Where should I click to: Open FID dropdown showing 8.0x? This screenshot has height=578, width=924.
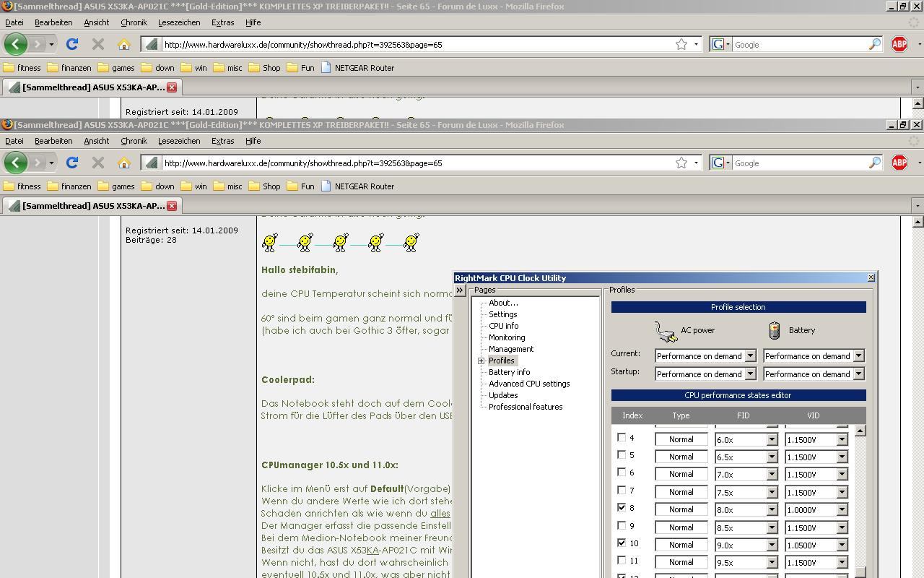(771, 509)
